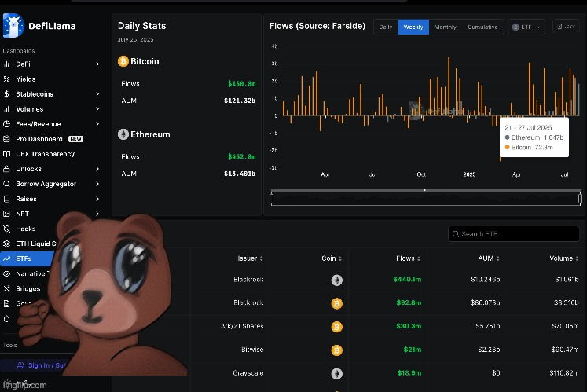Viewport: 587px width, 392px height.
Task: Open the DeFi dashboard bar-chart icon
Action: (6, 64)
